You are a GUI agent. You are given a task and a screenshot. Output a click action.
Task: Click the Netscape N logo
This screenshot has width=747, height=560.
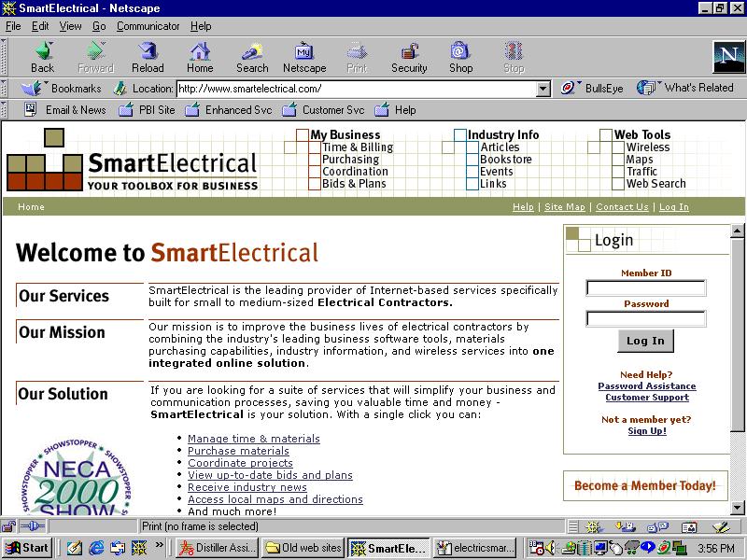click(728, 57)
